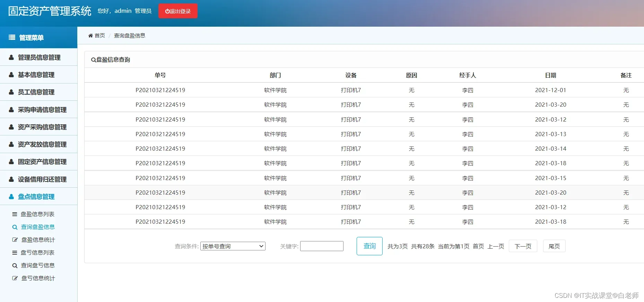Screen dimensions: 644x302
Task: Expand 员工信息管理 menu
Action: click(38, 92)
